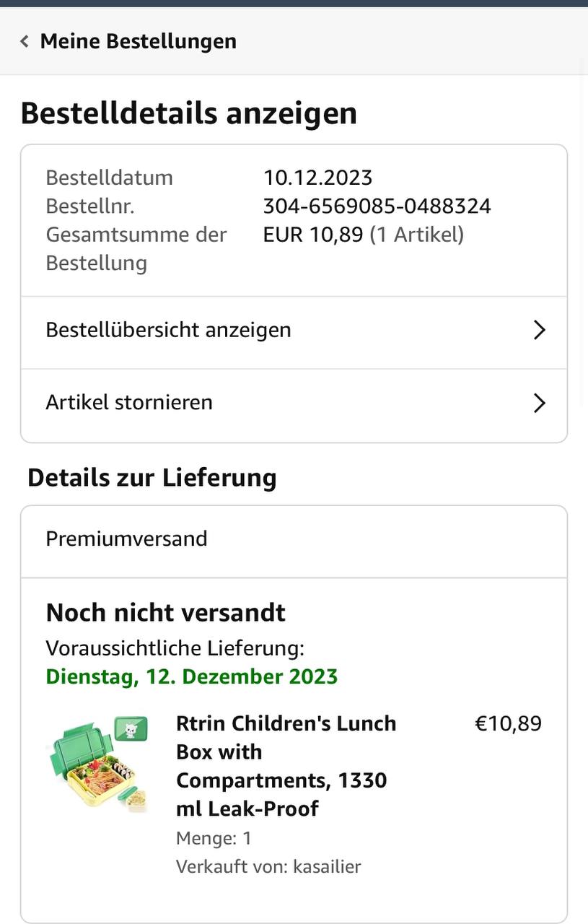
Task: Tap the Details zur Lieferung heading
Action: [x=152, y=478]
